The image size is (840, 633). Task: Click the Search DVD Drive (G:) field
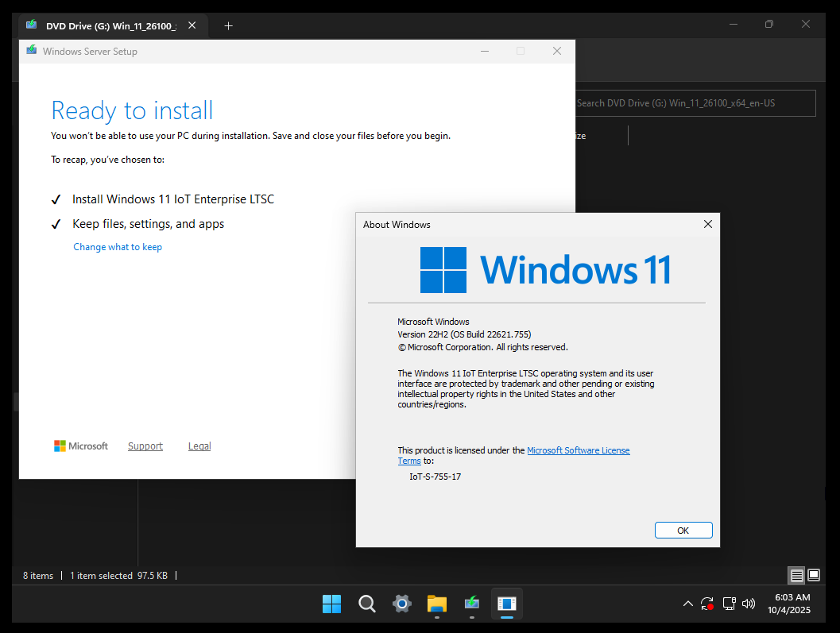[x=695, y=103]
